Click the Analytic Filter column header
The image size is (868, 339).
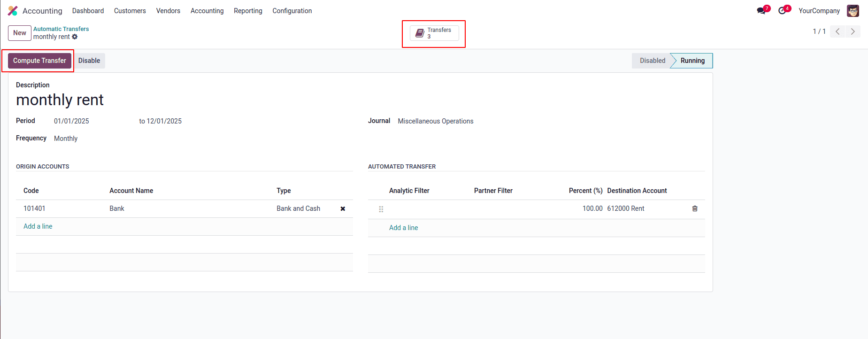click(x=409, y=191)
